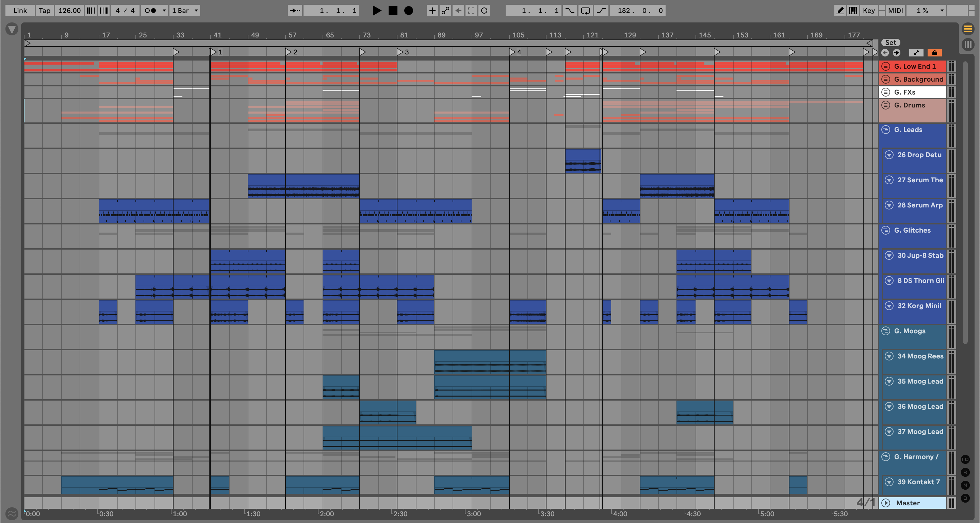Click the Arrangement Record button
980x523 pixels.
coord(408,11)
